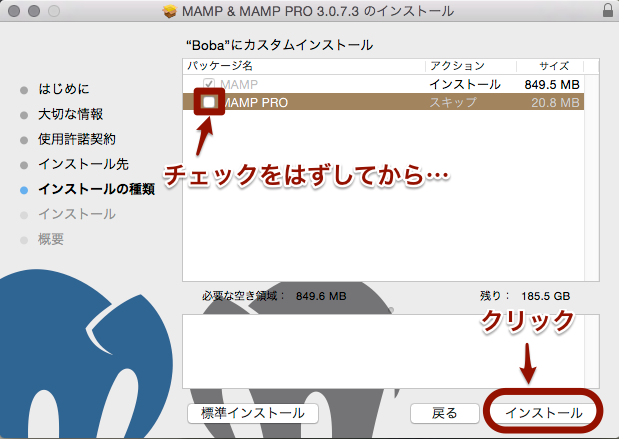The width and height of the screenshot is (619, 439).
Task: Click the 849.5 MB size value
Action: coord(552,84)
